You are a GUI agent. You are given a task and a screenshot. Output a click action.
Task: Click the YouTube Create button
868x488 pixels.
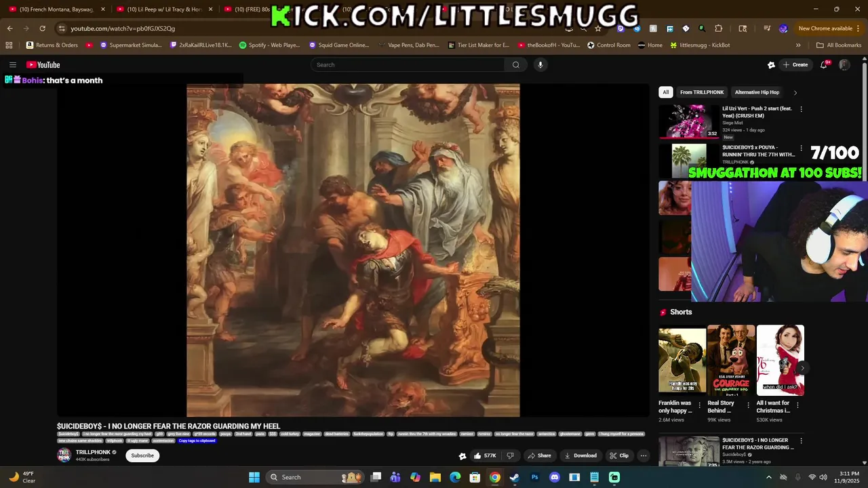point(795,65)
